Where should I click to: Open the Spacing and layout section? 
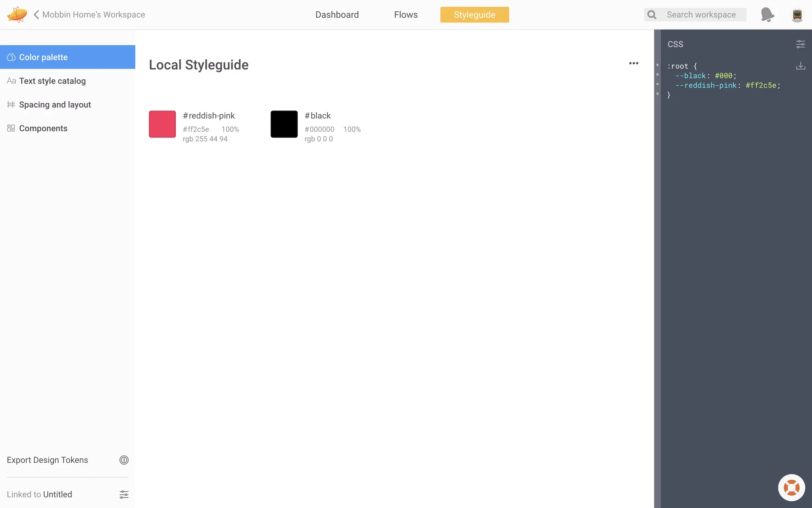pyautogui.click(x=55, y=105)
